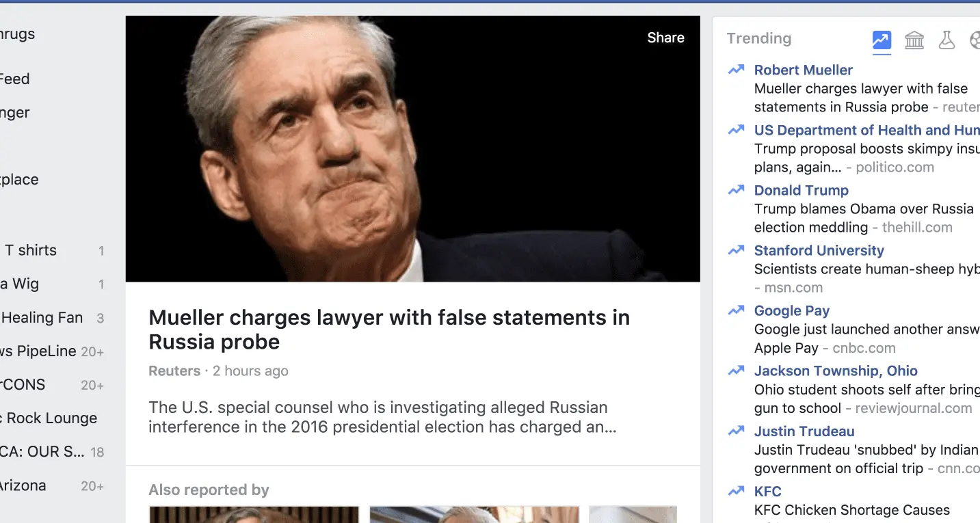Open the second Also reported by thumbnail
This screenshot has height=523, width=980.
[474, 514]
